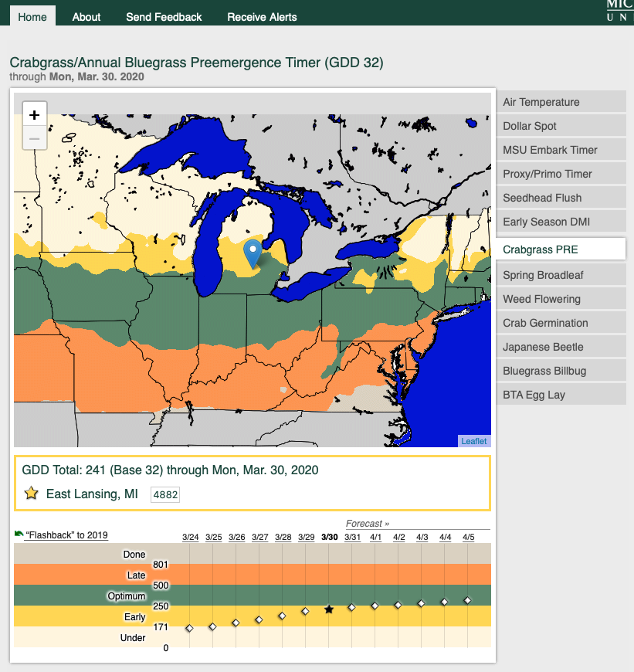Open "Flashback" to 2019 link

pyautogui.click(x=66, y=535)
